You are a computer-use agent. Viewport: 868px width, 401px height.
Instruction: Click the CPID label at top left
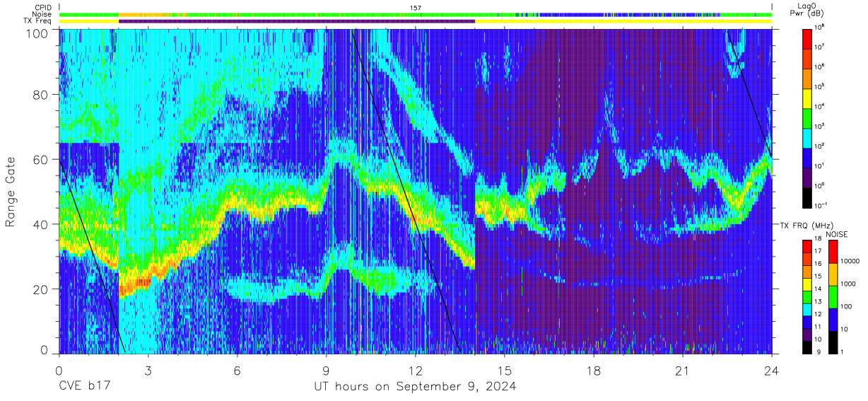pyautogui.click(x=44, y=7)
